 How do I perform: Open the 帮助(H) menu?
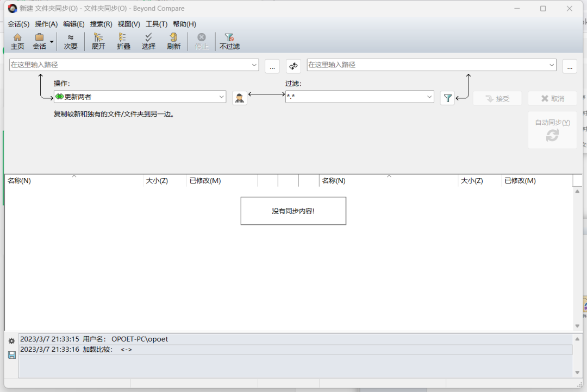[185, 24]
